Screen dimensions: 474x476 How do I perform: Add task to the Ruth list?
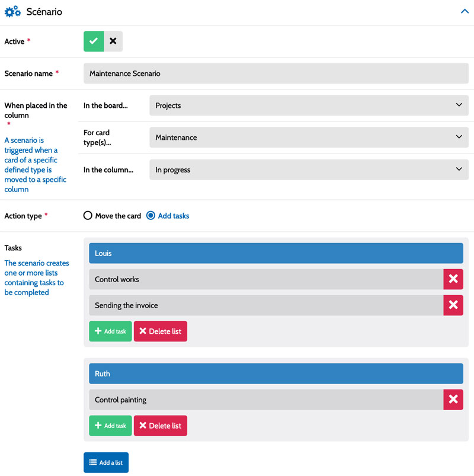110,426
